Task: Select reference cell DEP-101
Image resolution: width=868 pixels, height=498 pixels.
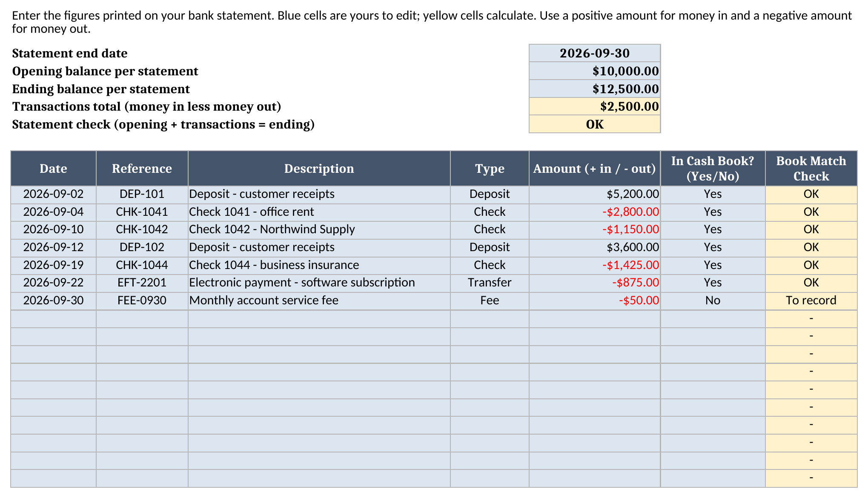Action: coord(142,194)
